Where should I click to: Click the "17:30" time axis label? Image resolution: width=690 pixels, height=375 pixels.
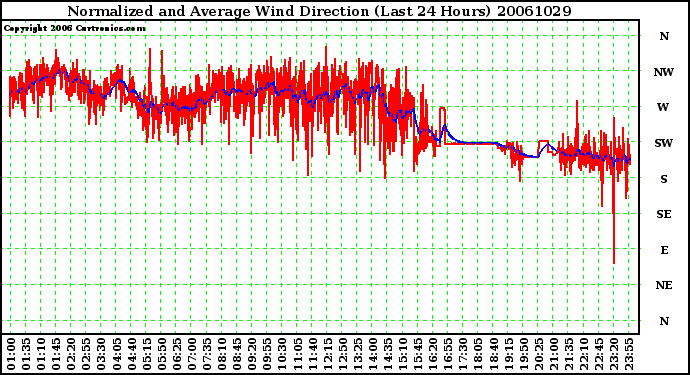pos(463,354)
